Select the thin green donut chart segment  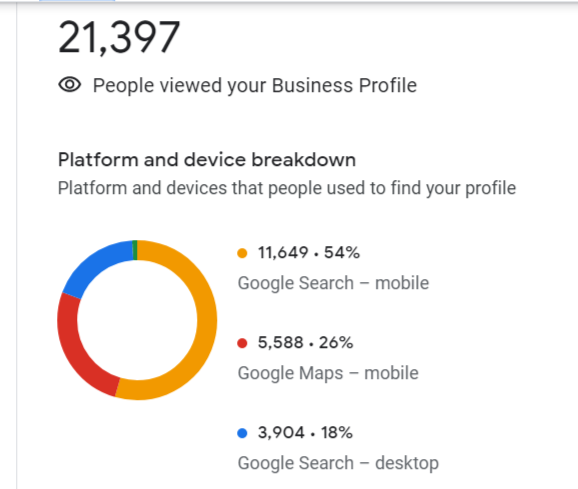tap(135, 250)
